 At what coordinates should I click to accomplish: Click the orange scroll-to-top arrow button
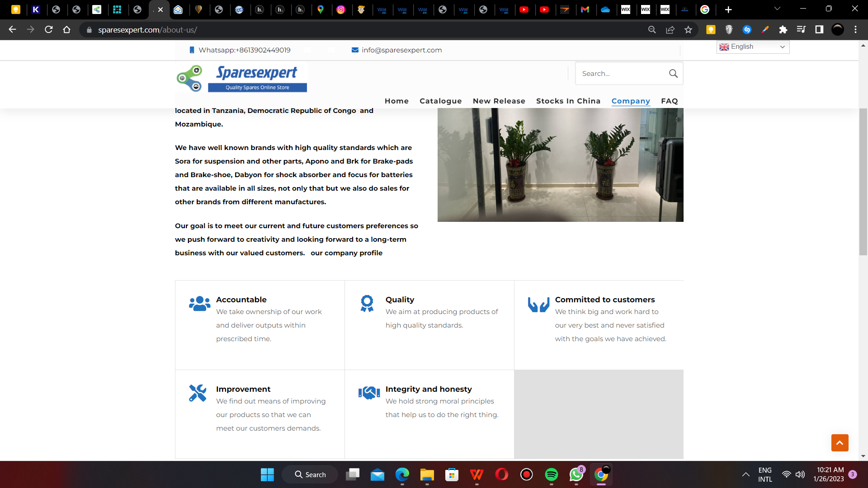(x=840, y=443)
